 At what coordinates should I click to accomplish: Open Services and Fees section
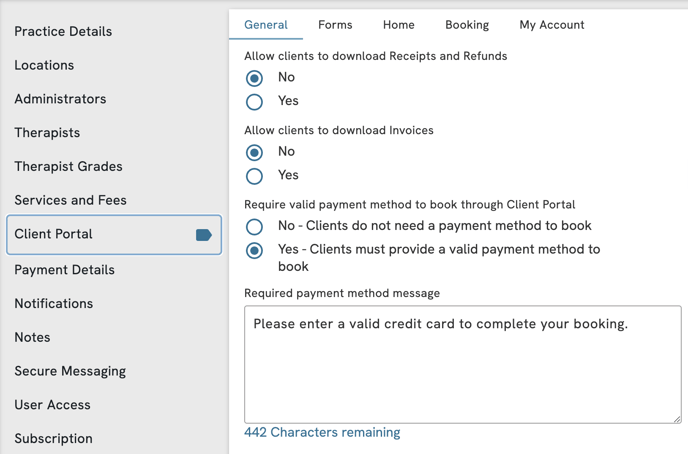pos(70,200)
